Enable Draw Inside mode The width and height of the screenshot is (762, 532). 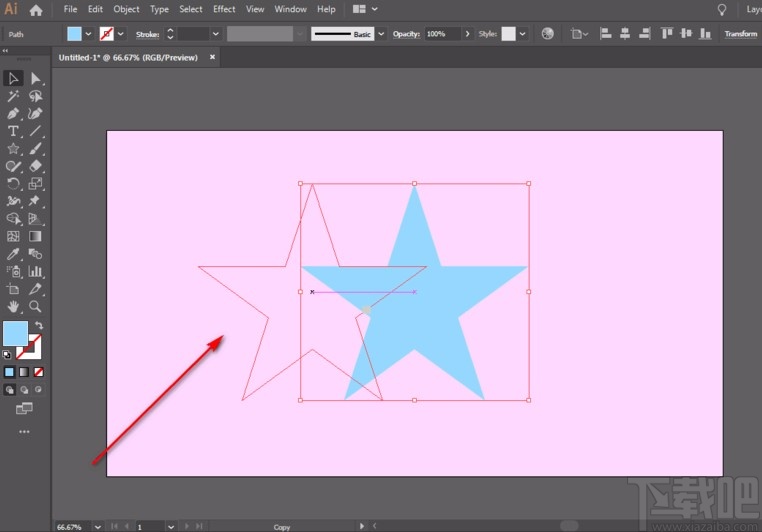coord(38,390)
